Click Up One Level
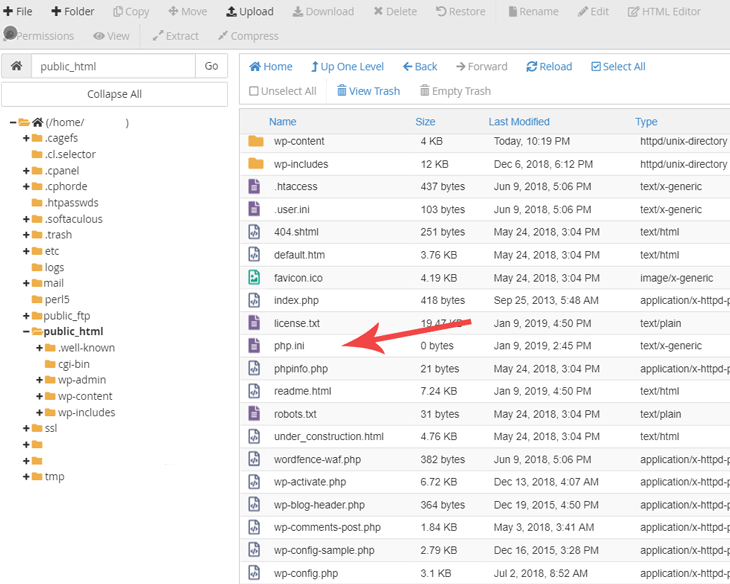730x584 pixels. point(347,67)
